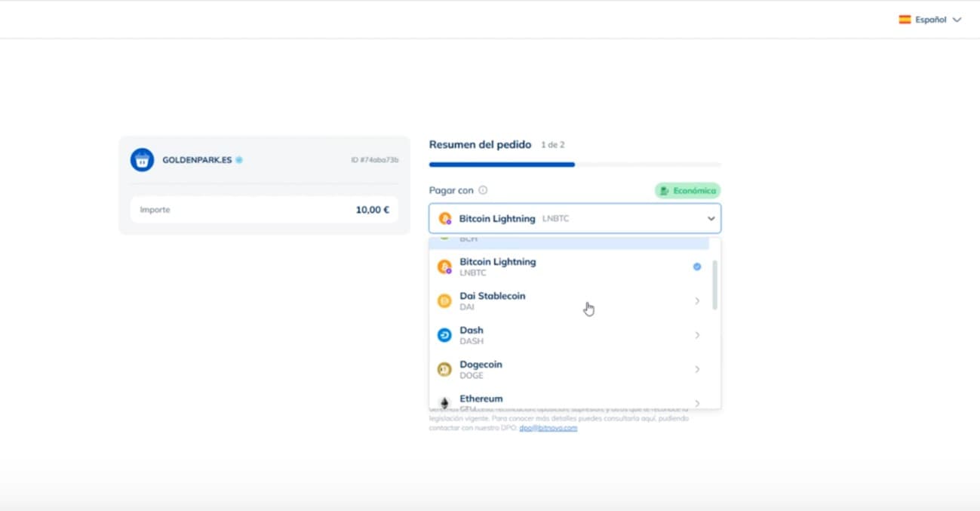Open the Español language dropdown

click(930, 20)
